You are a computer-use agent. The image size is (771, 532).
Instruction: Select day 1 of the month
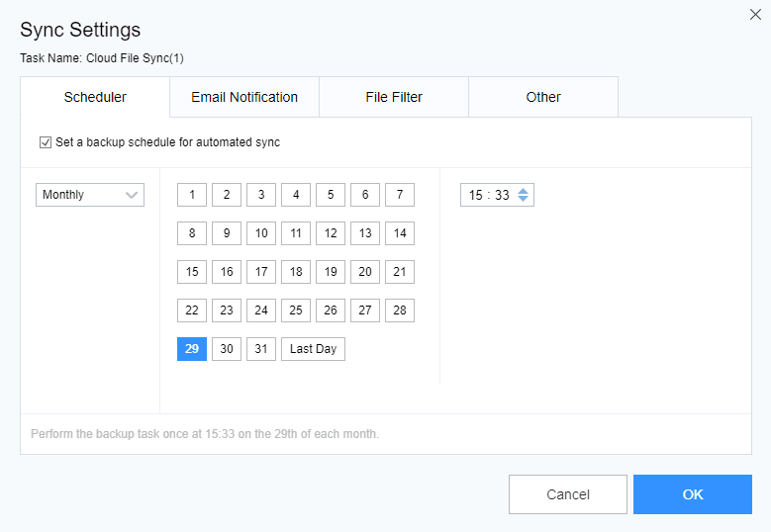tap(192, 195)
